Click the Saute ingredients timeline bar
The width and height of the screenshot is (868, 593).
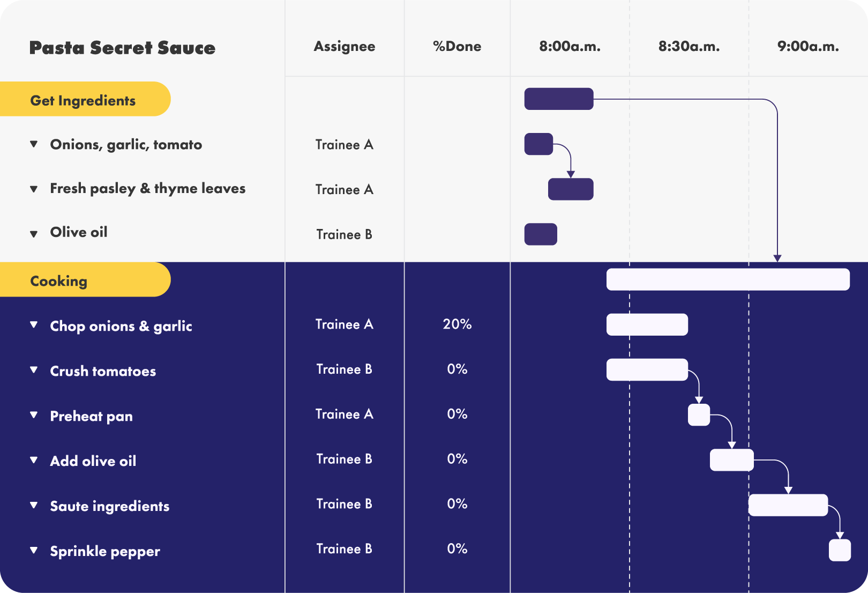coord(788,505)
